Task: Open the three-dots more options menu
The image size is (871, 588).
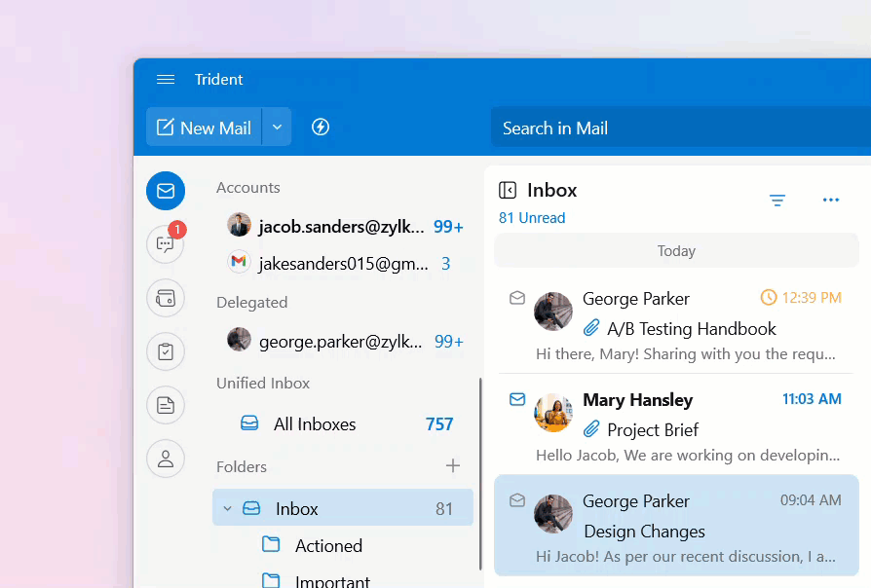Action: [831, 200]
